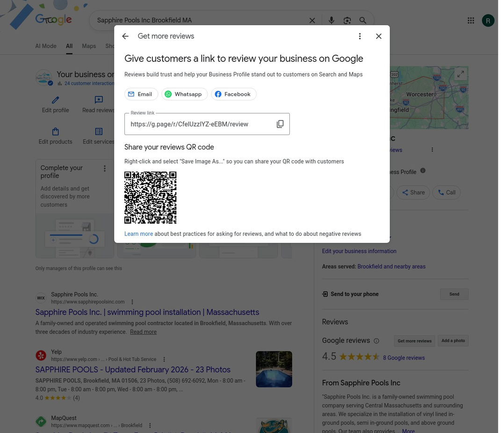504x433 pixels.
Task: Open the Complete your profile card menu
Action: coord(104,168)
